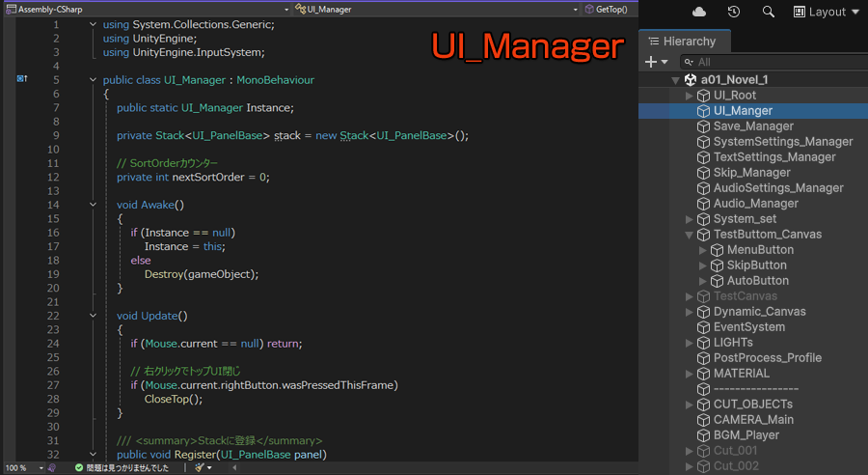Open the Layout dropdown
This screenshot has width=868, height=475.
coord(826,12)
